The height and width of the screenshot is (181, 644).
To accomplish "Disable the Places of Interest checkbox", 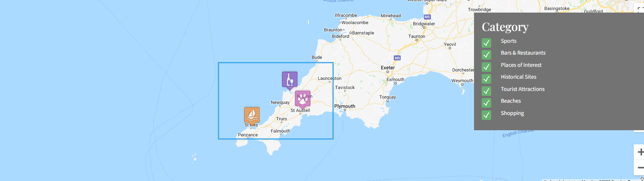I will (x=486, y=67).
